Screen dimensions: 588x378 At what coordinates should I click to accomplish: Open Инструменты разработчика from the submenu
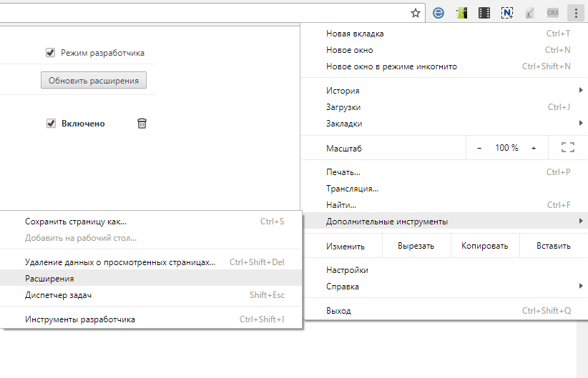[151, 319]
